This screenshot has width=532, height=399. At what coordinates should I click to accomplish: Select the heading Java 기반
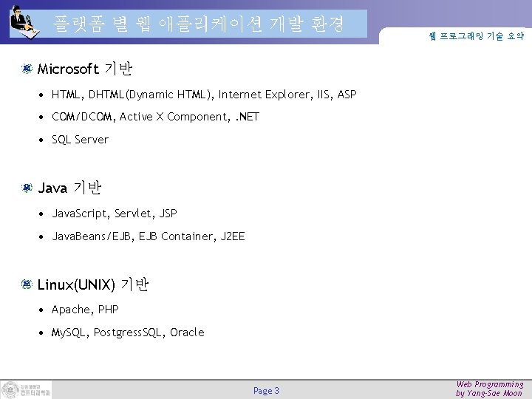pyautogui.click(x=69, y=188)
